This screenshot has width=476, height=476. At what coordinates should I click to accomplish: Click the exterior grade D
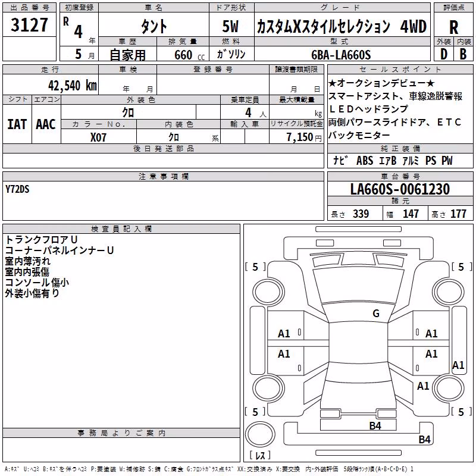(x=443, y=54)
